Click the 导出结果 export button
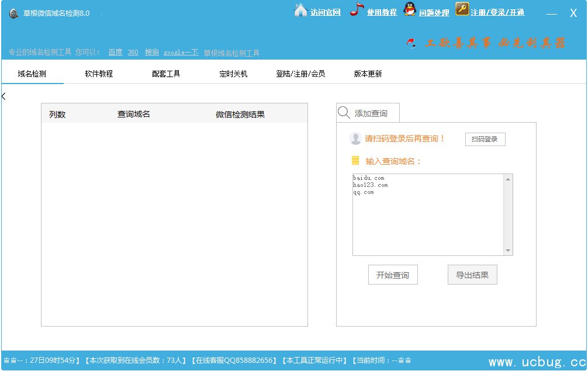Screen dimensions: 588x371 click(x=472, y=275)
